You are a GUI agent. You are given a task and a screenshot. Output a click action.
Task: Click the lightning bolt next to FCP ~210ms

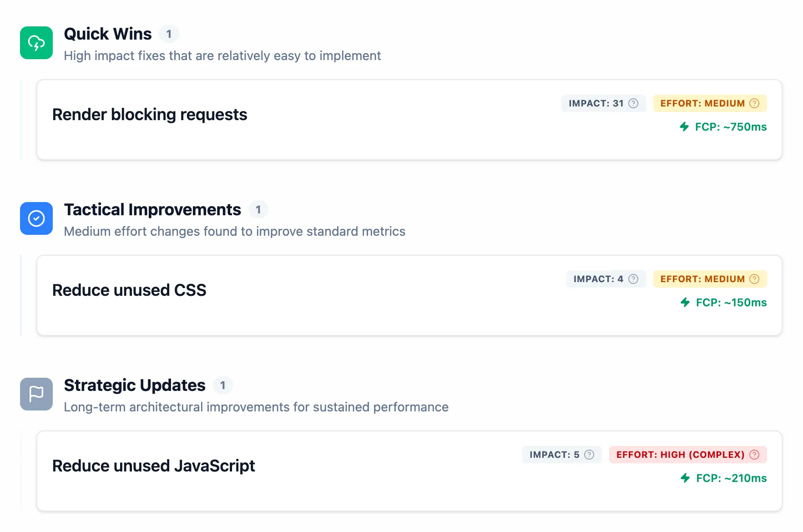tap(685, 478)
